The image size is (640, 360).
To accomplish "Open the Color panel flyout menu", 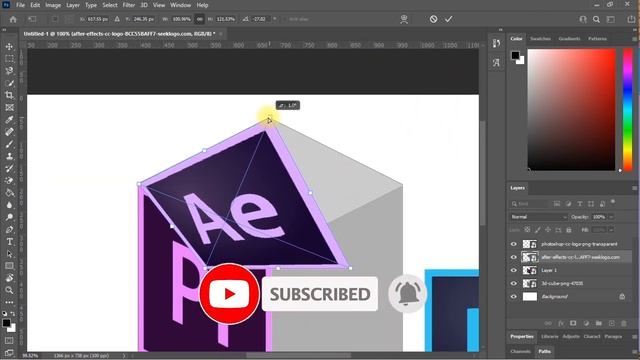I will point(634,39).
